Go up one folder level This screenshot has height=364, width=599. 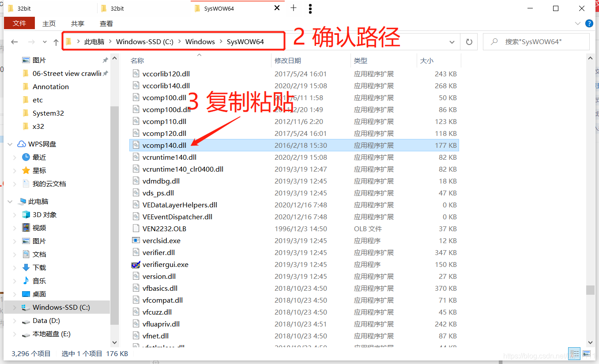click(56, 42)
